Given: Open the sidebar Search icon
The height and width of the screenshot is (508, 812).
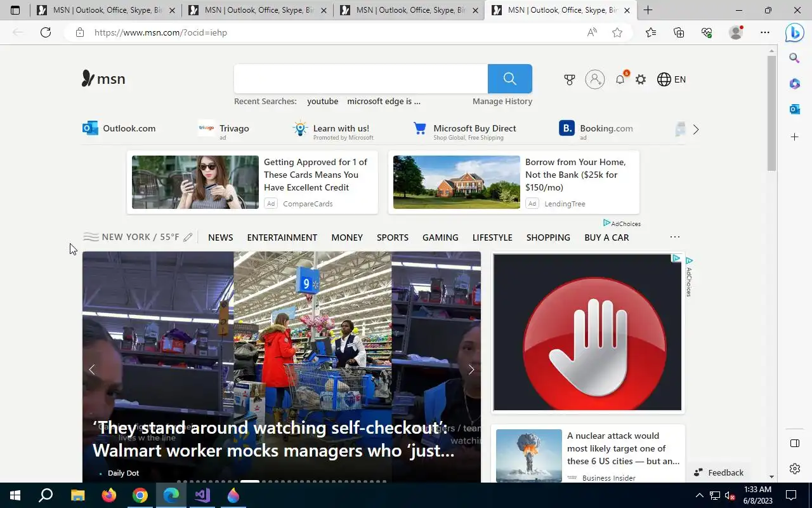Looking at the screenshot, I should click(x=794, y=58).
